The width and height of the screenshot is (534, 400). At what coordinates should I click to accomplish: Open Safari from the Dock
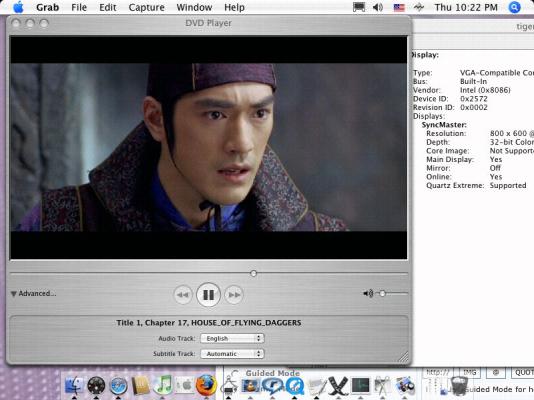[119, 386]
